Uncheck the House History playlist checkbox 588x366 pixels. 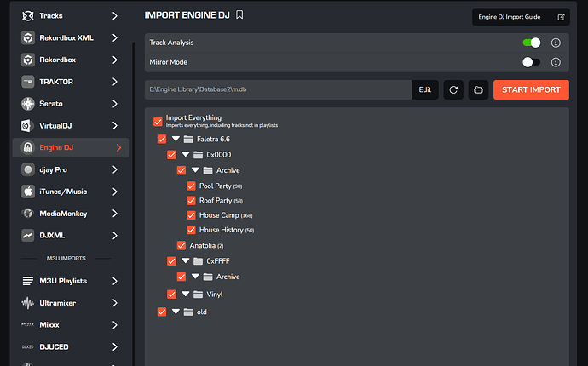coord(191,230)
